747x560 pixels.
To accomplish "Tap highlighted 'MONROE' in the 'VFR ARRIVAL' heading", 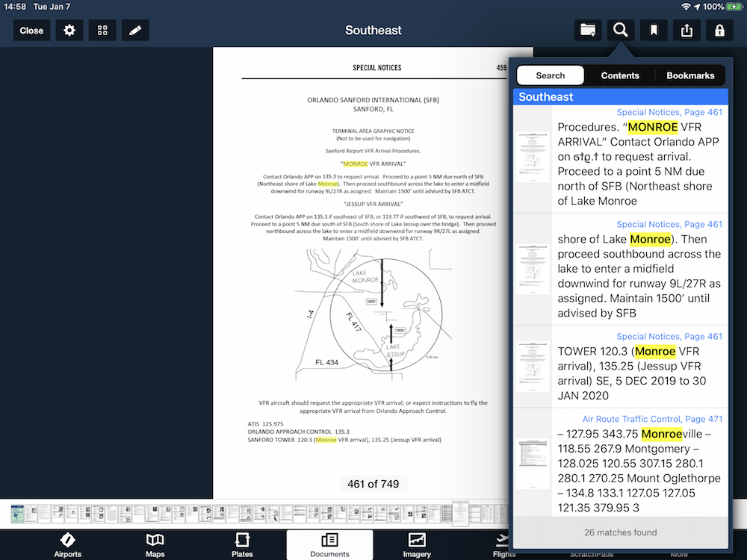I will [x=356, y=164].
